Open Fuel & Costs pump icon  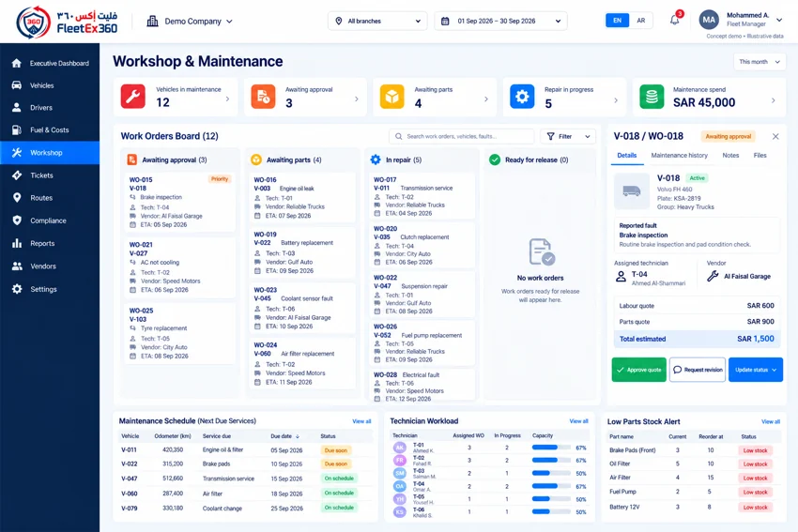(x=17, y=129)
